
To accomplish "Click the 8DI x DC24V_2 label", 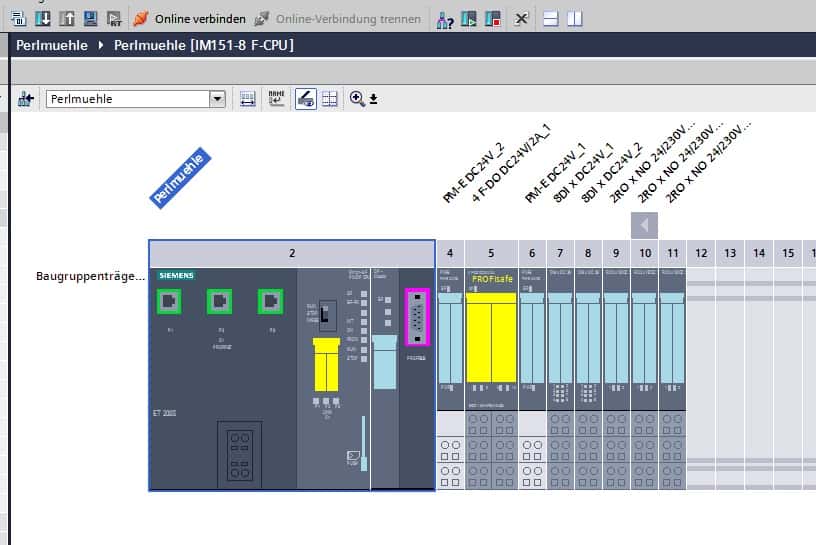I will pos(612,172).
